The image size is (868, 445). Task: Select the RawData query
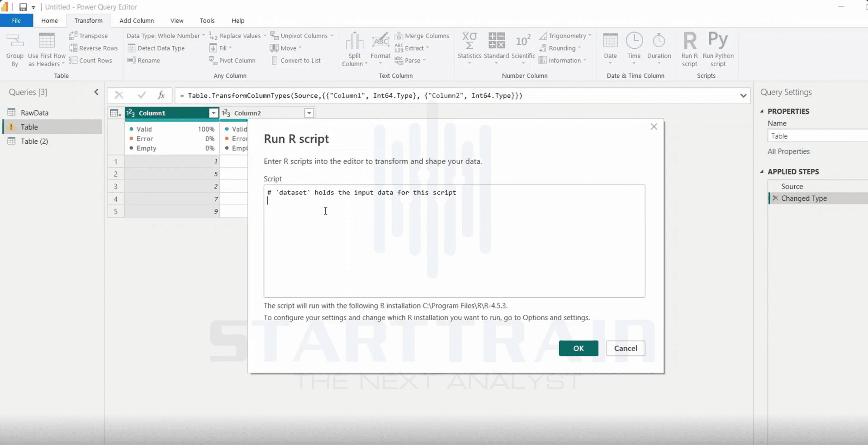[x=52, y=113]
